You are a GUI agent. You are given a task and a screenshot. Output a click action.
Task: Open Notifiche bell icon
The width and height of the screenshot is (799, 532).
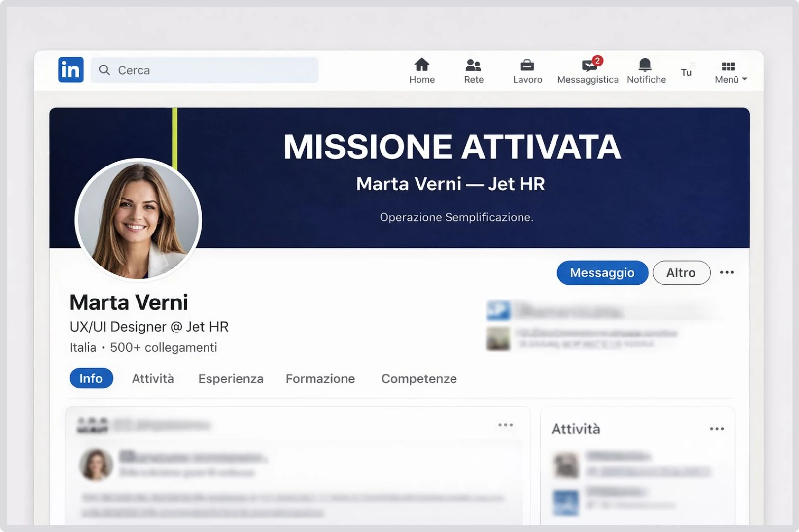pos(645,65)
